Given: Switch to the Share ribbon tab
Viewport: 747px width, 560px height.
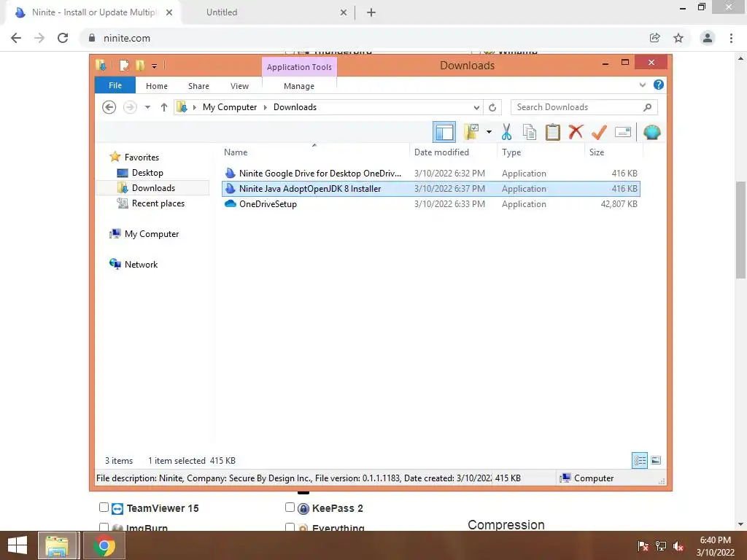Looking at the screenshot, I should (198, 86).
